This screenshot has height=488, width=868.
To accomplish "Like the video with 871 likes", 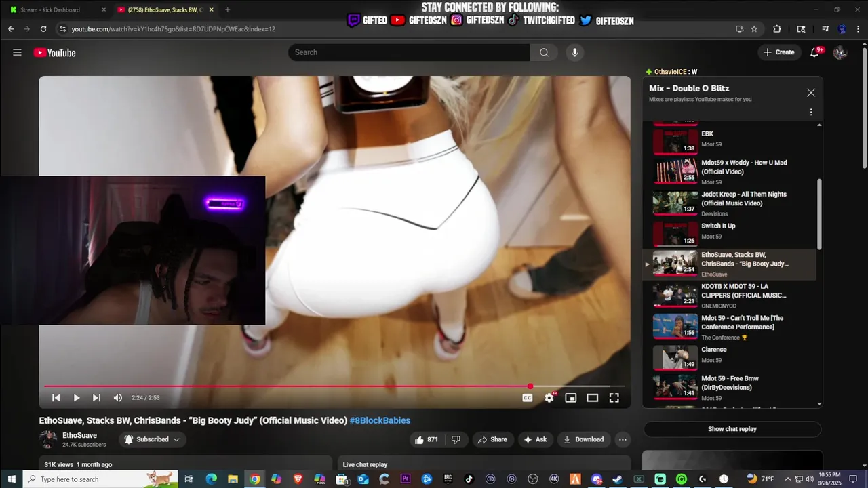I will point(427,439).
